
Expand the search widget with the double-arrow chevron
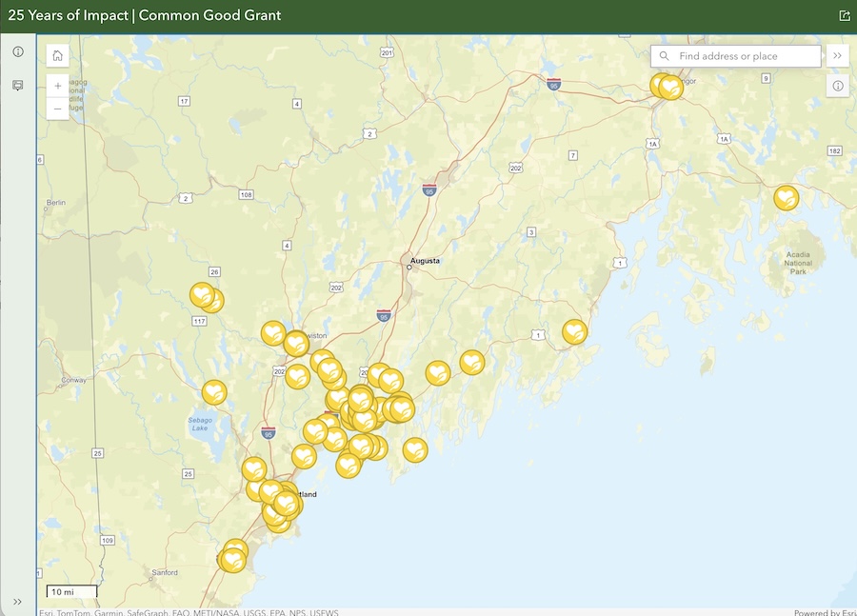tap(837, 55)
